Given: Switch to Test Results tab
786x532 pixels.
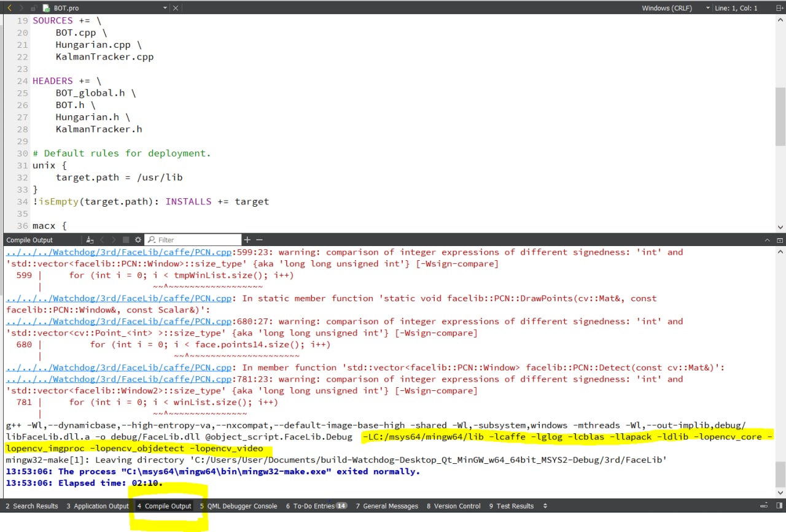Looking at the screenshot, I should [x=512, y=506].
